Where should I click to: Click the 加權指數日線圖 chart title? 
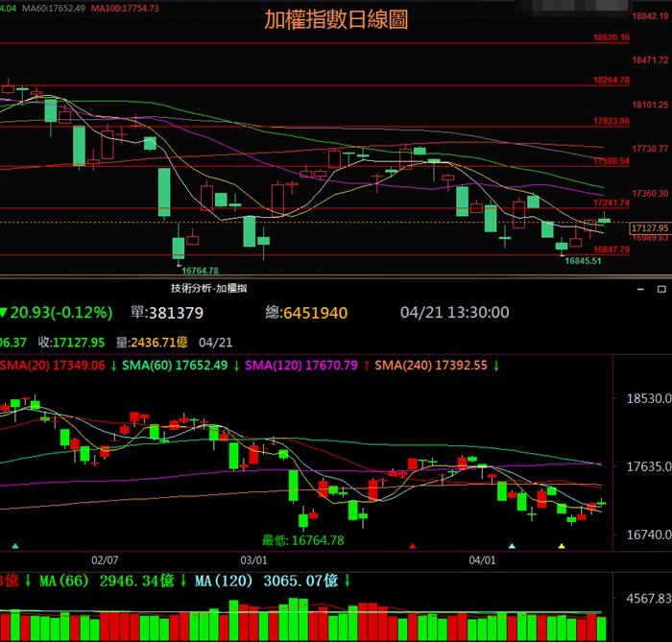[x=336, y=20]
